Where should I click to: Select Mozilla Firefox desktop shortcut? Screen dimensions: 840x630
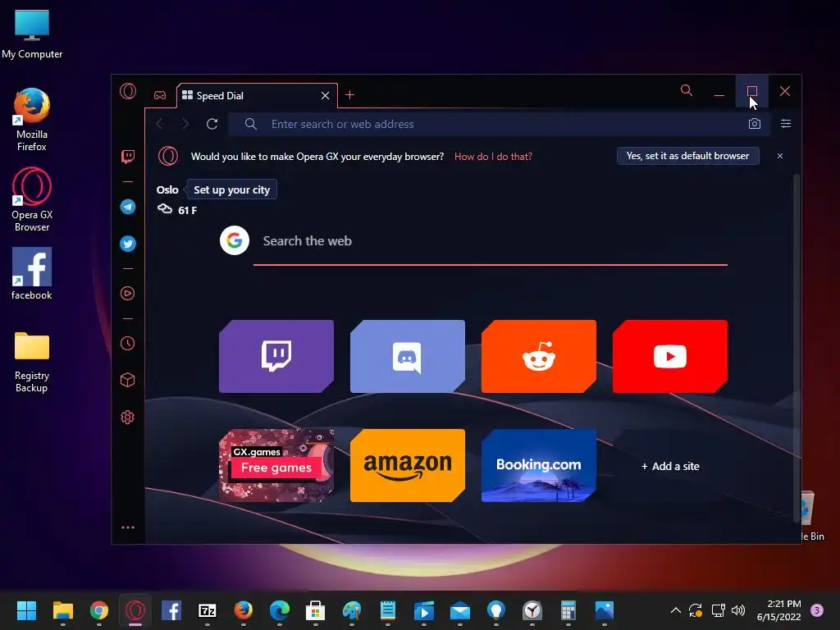tap(32, 120)
